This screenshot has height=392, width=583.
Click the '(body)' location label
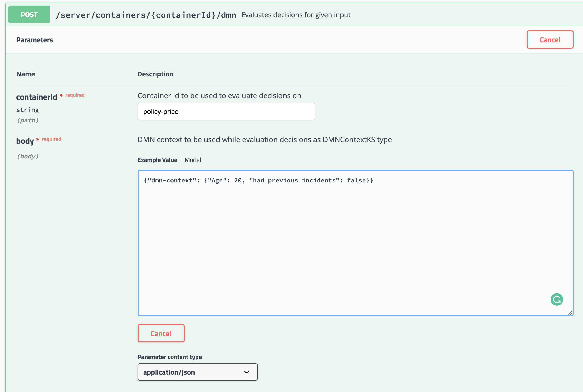[28, 156]
